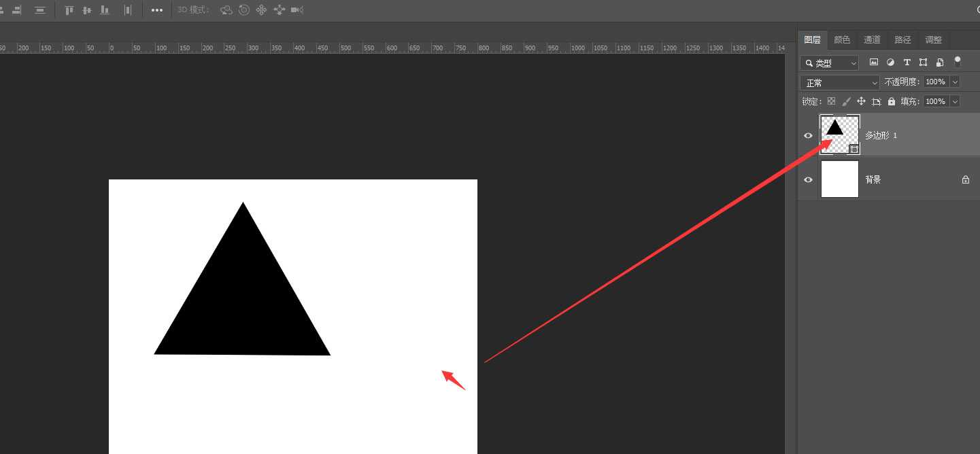Click the smart object filter icon
The width and height of the screenshot is (980, 454).
point(940,63)
